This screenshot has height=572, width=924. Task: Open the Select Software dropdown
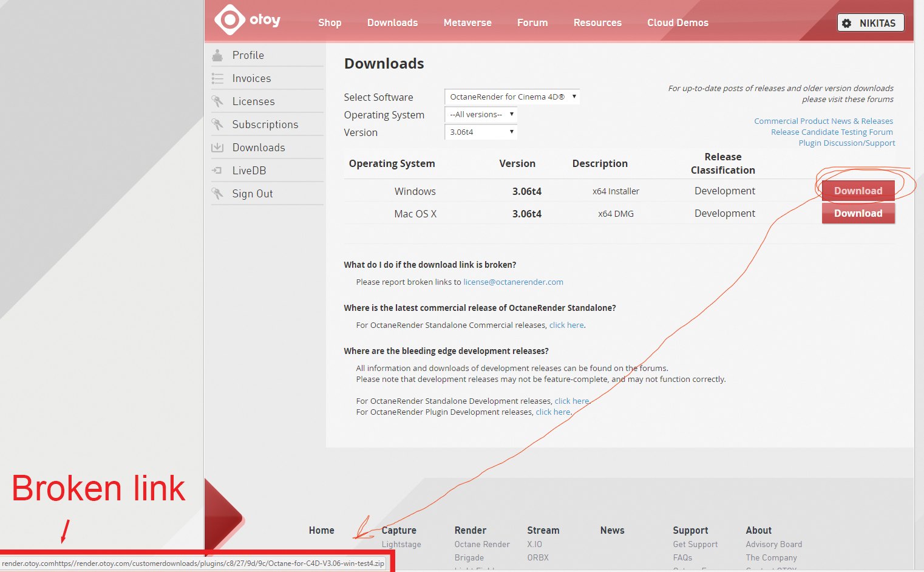(512, 97)
